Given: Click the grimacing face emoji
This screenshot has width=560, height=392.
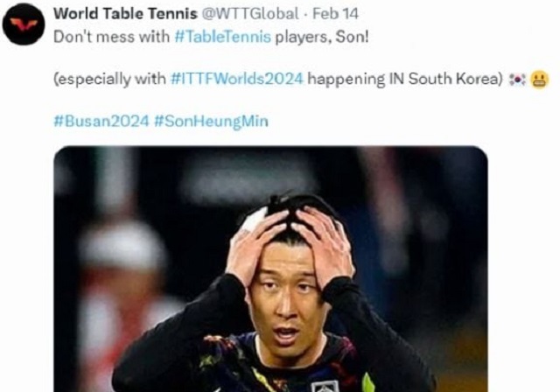Looking at the screenshot, I should tap(540, 80).
